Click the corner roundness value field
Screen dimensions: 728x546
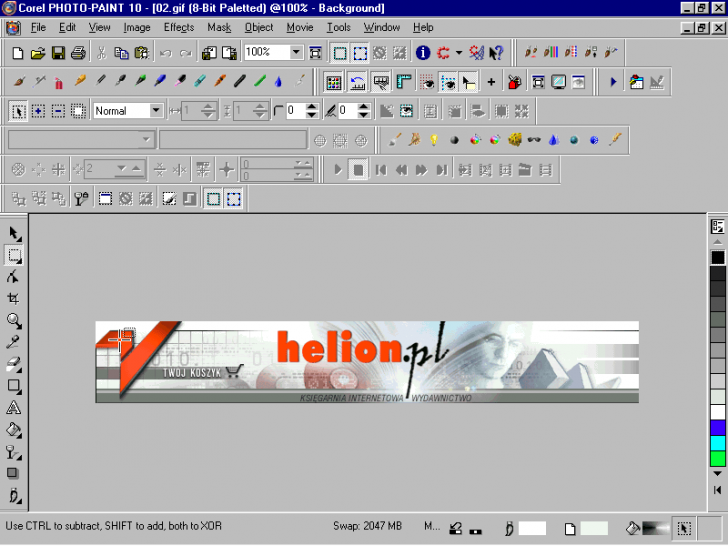(x=296, y=110)
